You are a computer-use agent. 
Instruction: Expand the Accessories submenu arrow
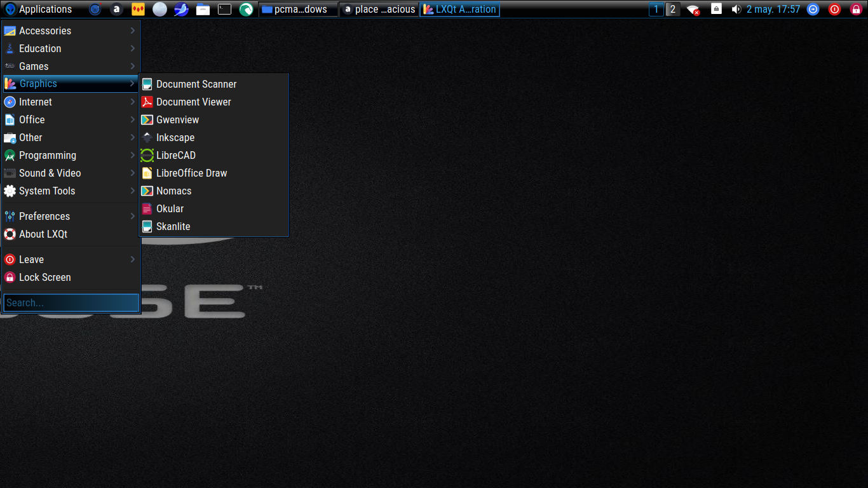pos(133,30)
